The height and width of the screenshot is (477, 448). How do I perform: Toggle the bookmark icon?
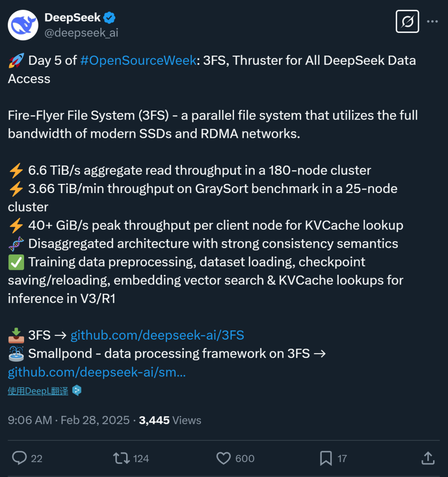326,458
